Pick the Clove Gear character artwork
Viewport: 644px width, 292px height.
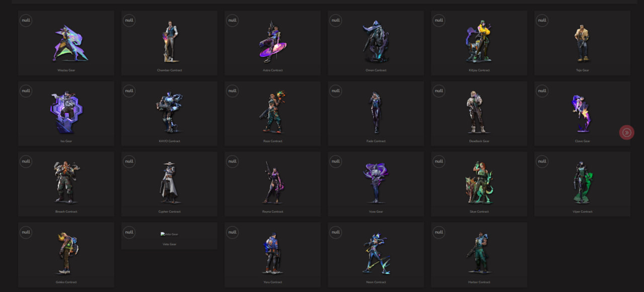582,114
